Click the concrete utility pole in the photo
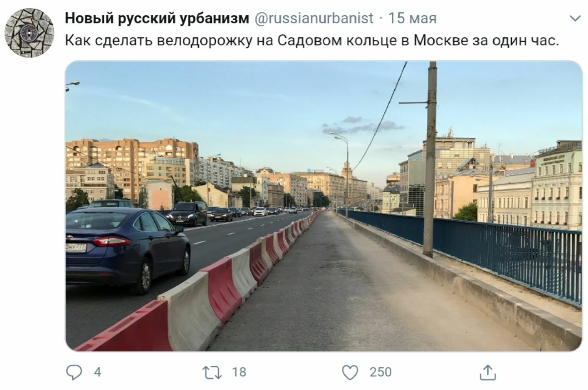Viewport: 588px width, 390px height. tap(430, 159)
